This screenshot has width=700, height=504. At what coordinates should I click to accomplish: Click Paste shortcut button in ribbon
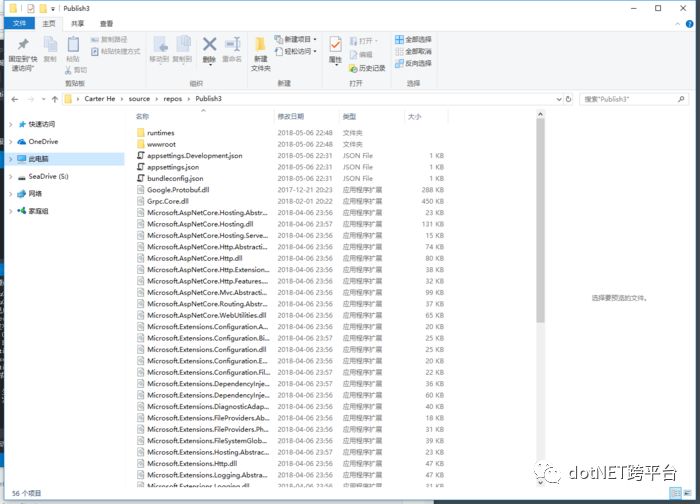click(x=115, y=52)
